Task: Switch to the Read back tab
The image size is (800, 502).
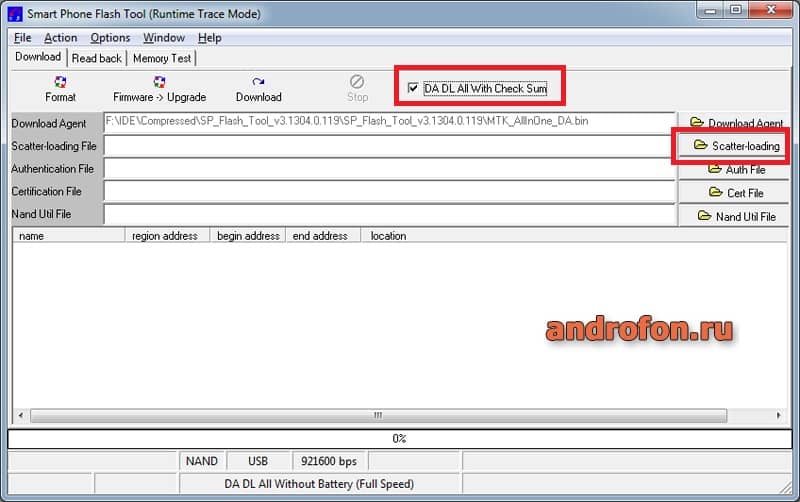Action: (x=96, y=58)
